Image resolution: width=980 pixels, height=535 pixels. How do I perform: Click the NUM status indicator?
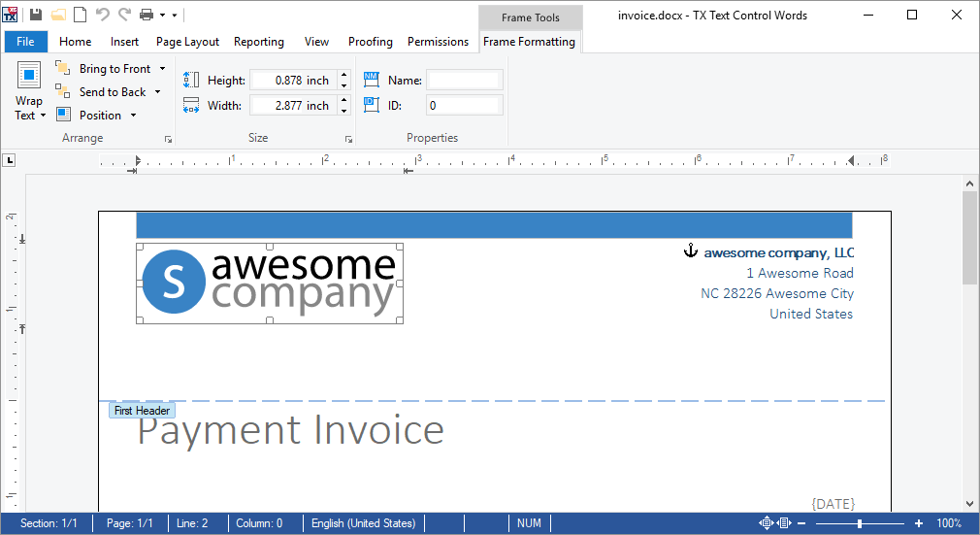point(529,523)
